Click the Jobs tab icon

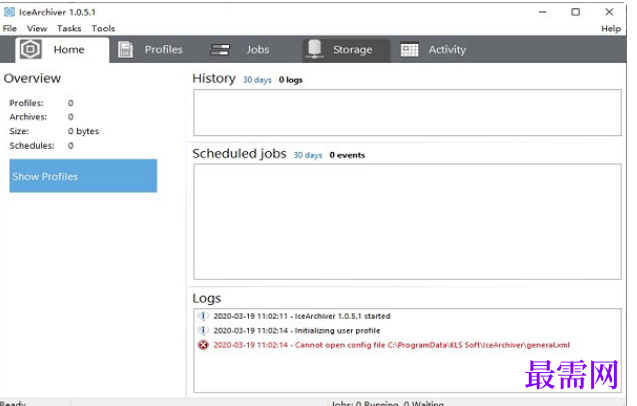[220, 50]
